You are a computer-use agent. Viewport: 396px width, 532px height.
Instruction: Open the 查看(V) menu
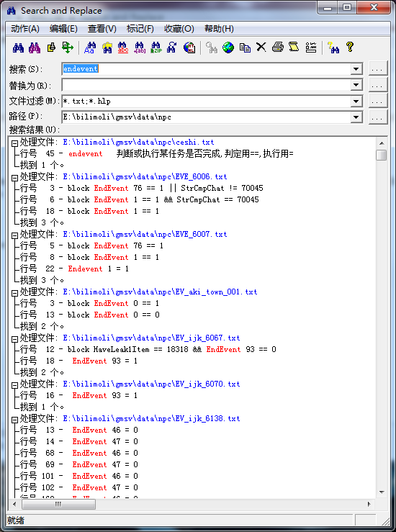pyautogui.click(x=102, y=29)
